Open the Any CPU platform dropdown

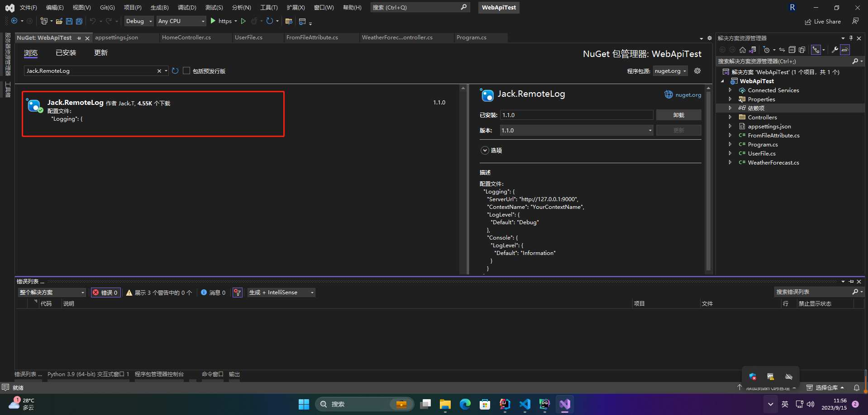[x=181, y=21]
